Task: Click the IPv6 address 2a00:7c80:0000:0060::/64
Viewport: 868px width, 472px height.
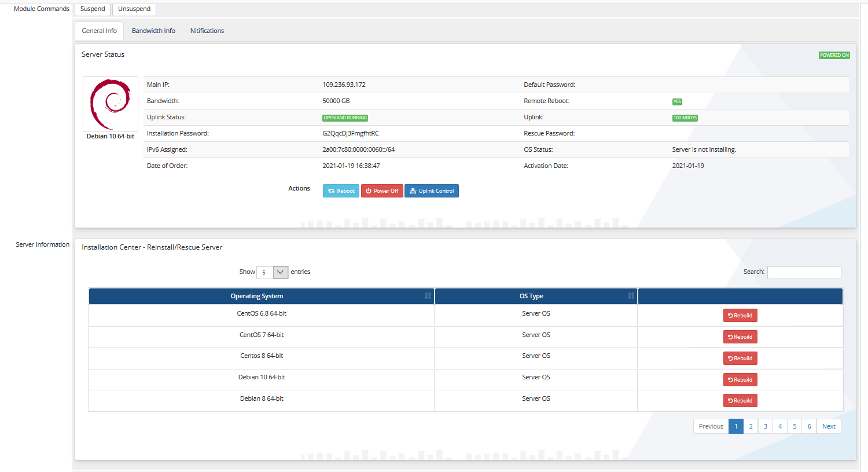Action: [x=359, y=149]
